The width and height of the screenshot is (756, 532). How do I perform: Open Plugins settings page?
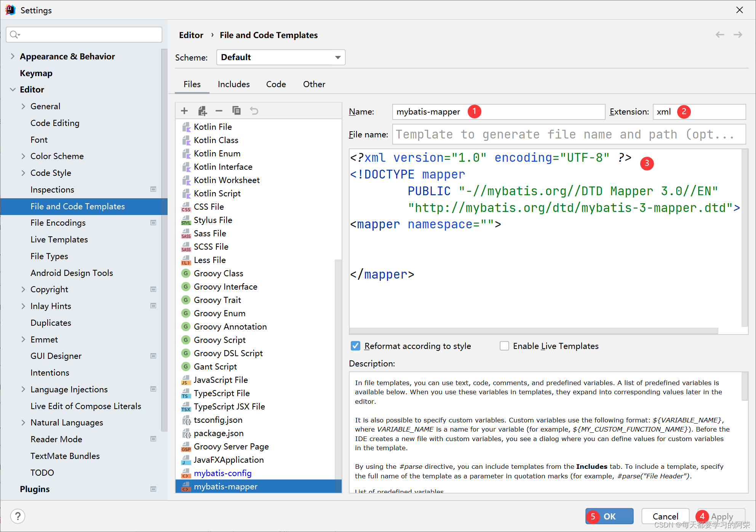[35, 489]
